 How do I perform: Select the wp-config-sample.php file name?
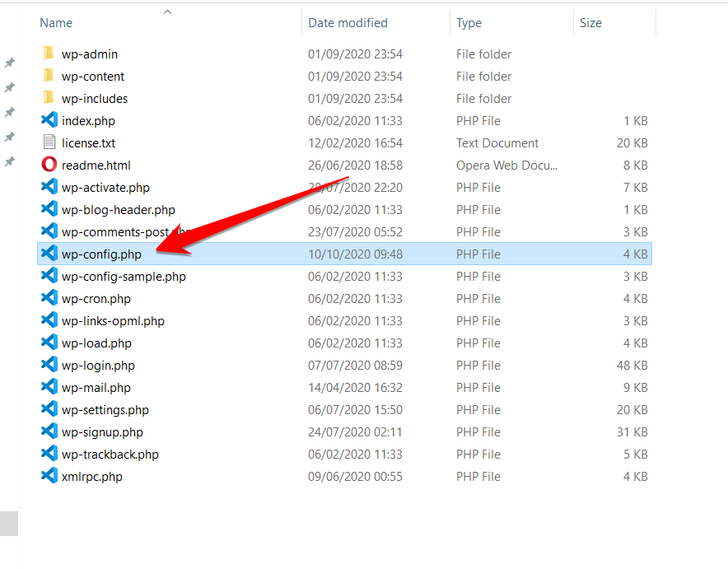click(x=124, y=277)
